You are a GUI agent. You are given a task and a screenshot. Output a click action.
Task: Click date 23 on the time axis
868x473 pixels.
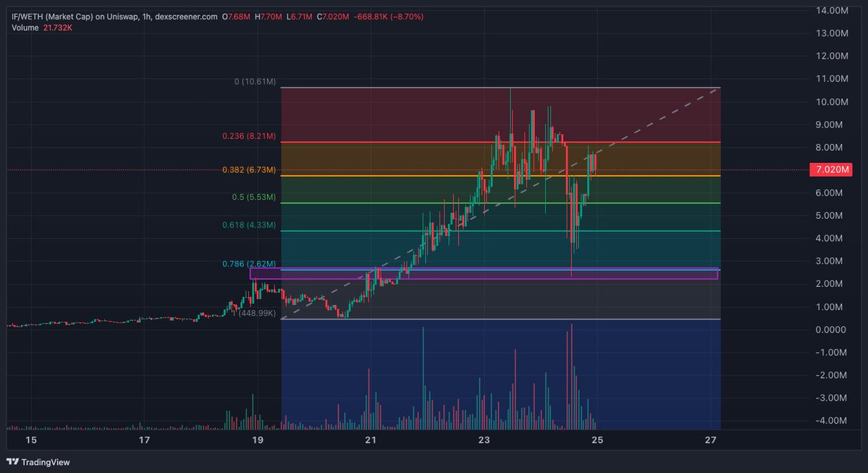(x=484, y=440)
